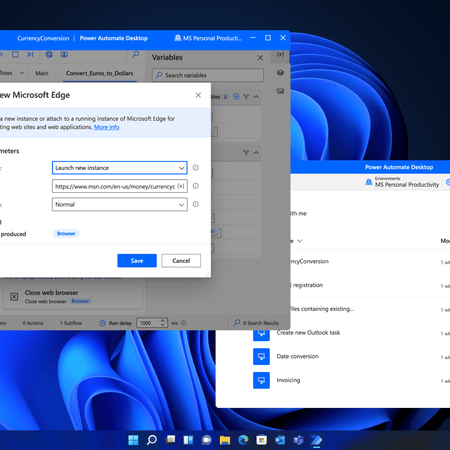
Task: Switch to the Main subflow tab
Action: coord(42,73)
